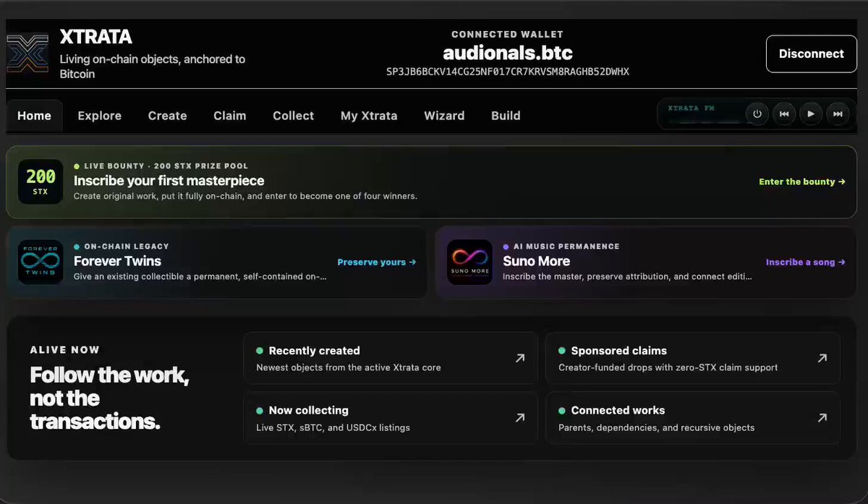Click the ON-CHAIN LEGACY label

tap(126, 246)
